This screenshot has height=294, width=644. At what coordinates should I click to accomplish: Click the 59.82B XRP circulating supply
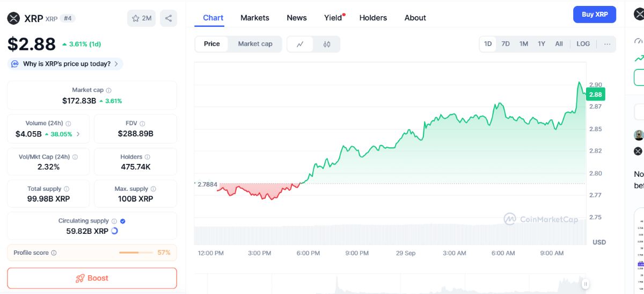tap(87, 231)
